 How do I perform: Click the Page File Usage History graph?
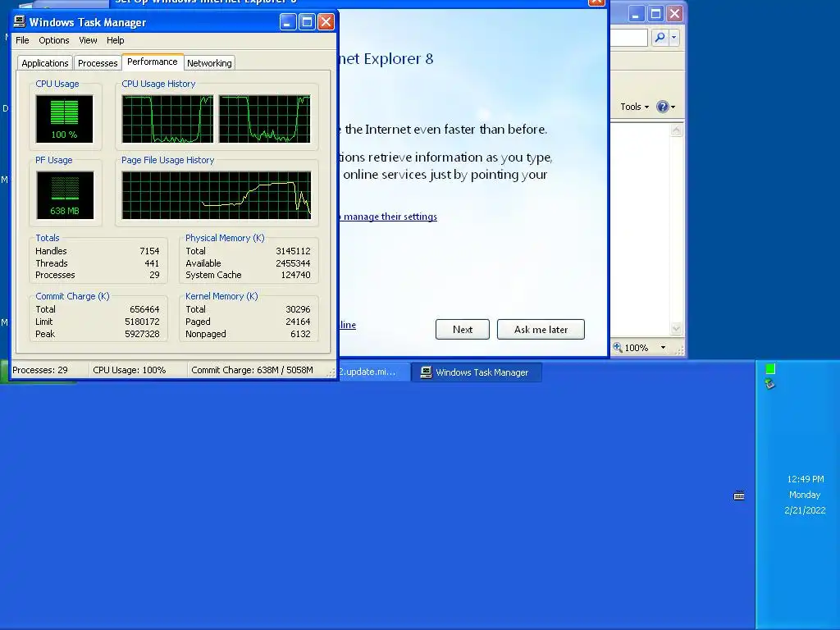pyautogui.click(x=217, y=195)
